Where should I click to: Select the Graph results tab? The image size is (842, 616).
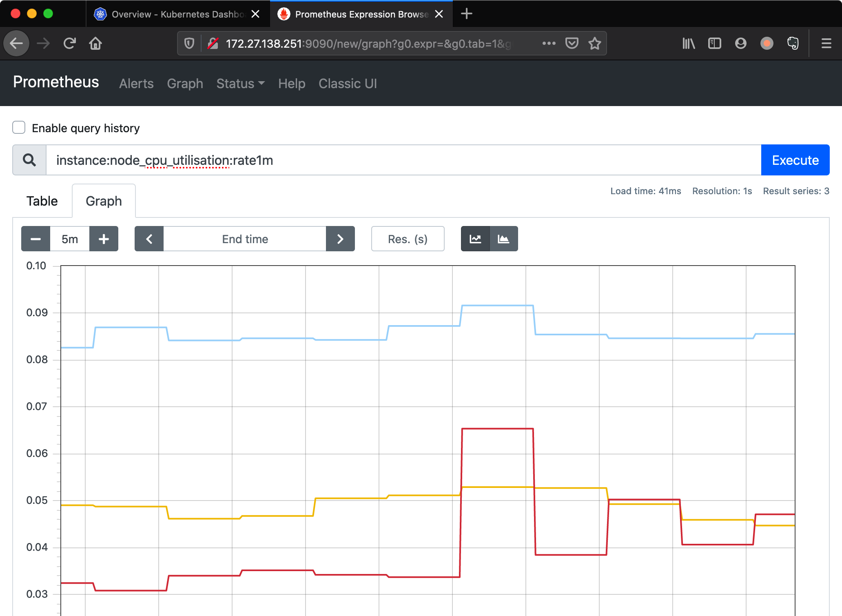pyautogui.click(x=104, y=201)
